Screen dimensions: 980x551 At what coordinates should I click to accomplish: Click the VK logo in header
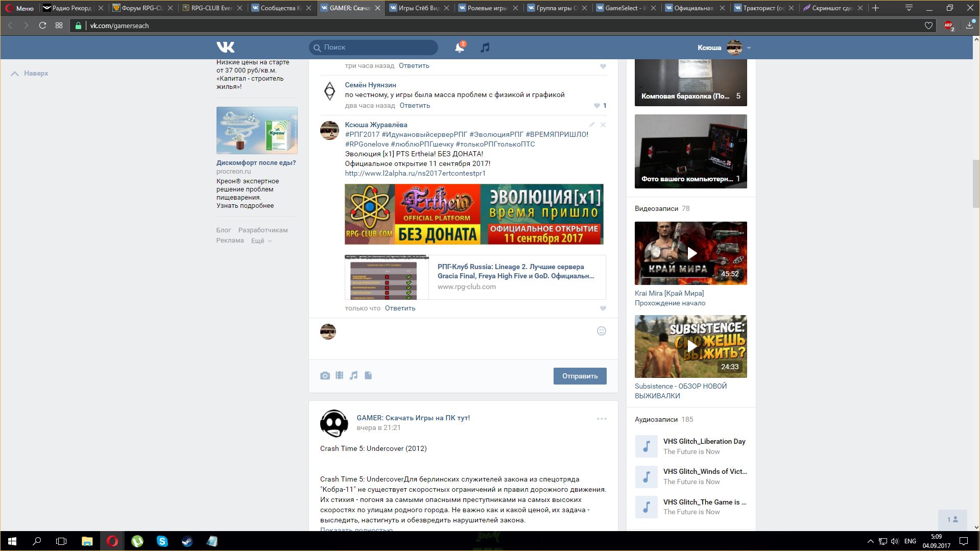[x=225, y=47]
